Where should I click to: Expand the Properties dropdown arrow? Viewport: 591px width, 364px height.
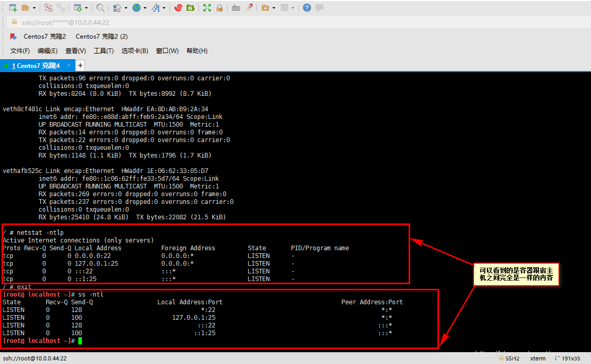click(x=87, y=8)
